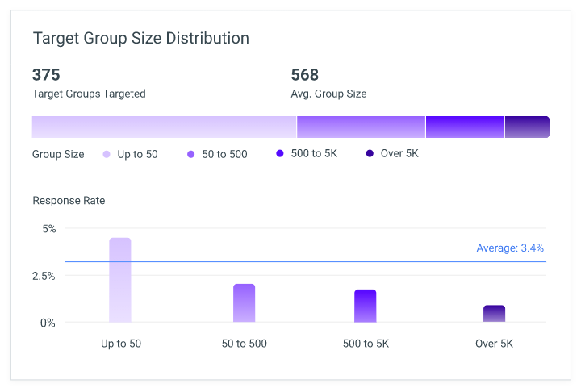Click the 50 to 500 legend dot
The width and height of the screenshot is (581, 392).
point(190,155)
